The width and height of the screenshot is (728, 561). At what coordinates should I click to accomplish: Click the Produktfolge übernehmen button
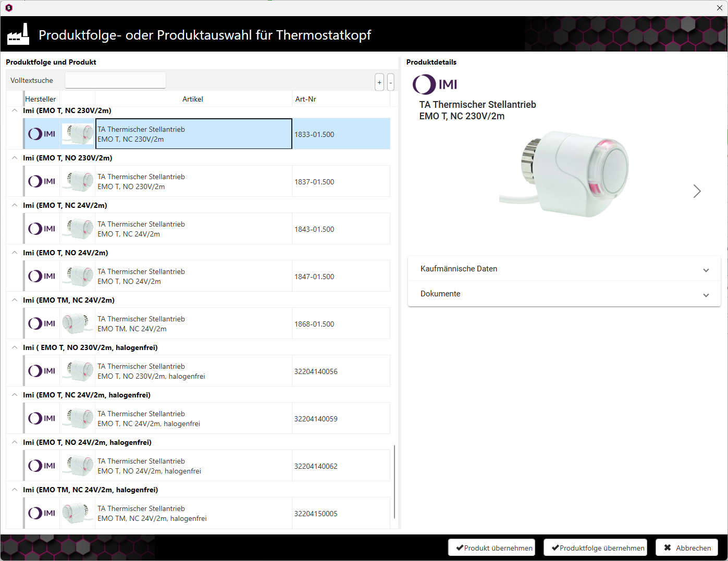[x=596, y=547]
